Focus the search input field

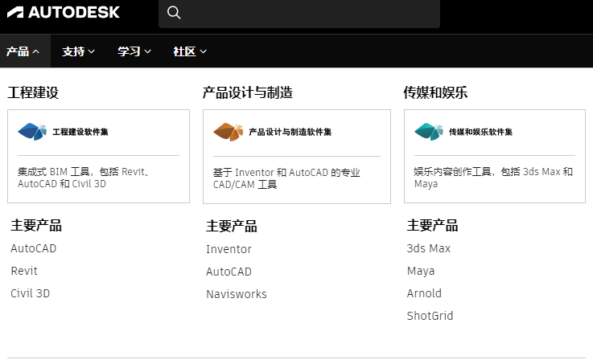299,14
